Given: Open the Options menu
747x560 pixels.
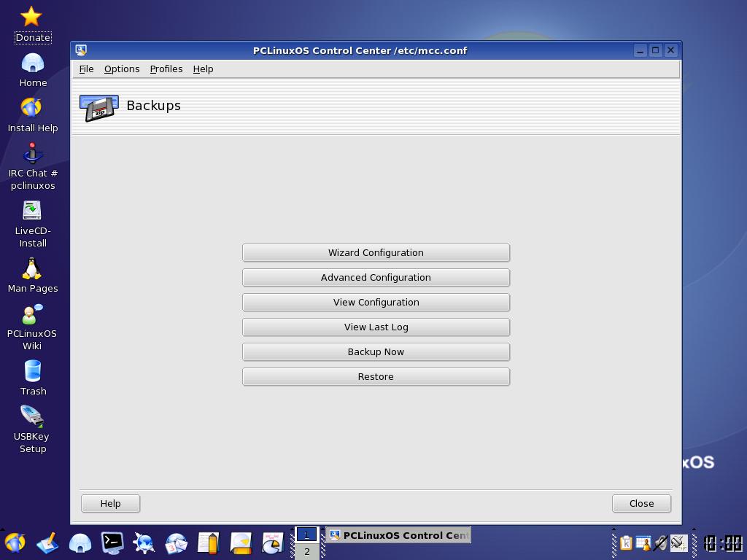Looking at the screenshot, I should pos(122,69).
